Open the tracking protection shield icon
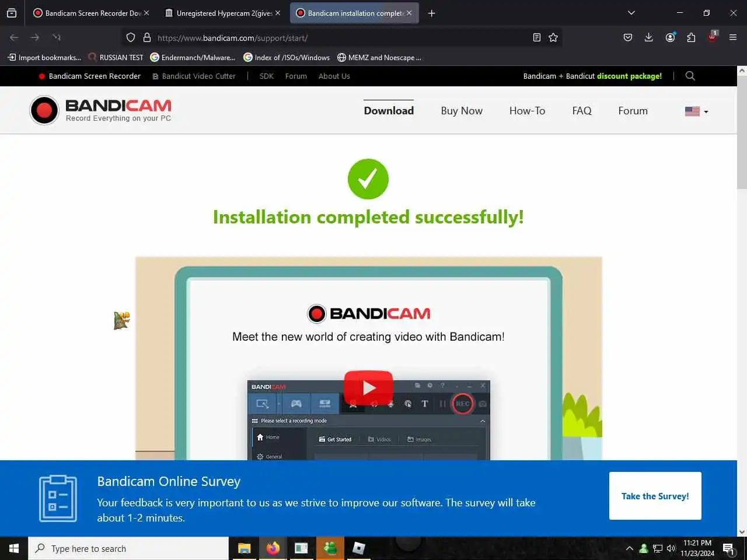747x560 pixels. pyautogui.click(x=131, y=37)
